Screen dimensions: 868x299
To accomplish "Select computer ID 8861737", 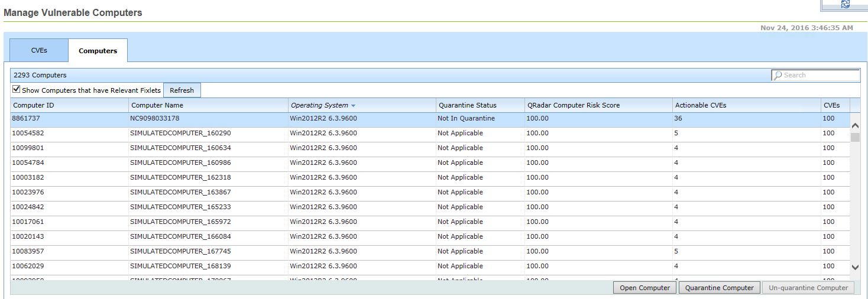I will [26, 118].
